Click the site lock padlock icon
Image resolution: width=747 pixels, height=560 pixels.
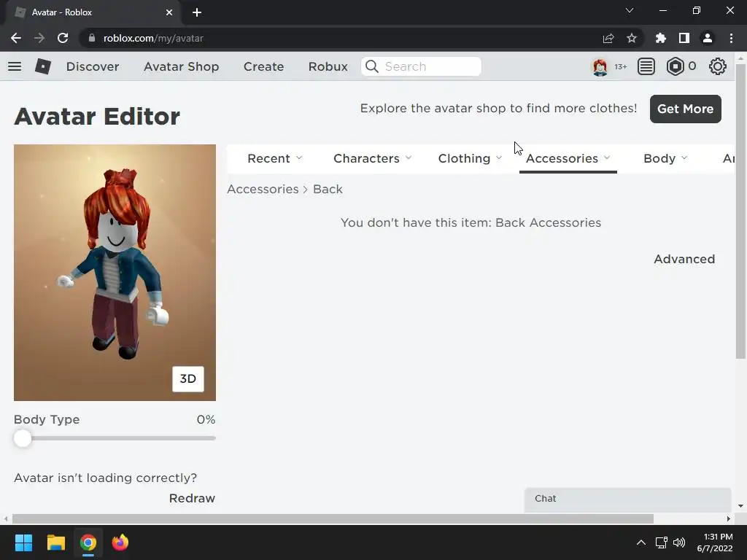point(92,38)
